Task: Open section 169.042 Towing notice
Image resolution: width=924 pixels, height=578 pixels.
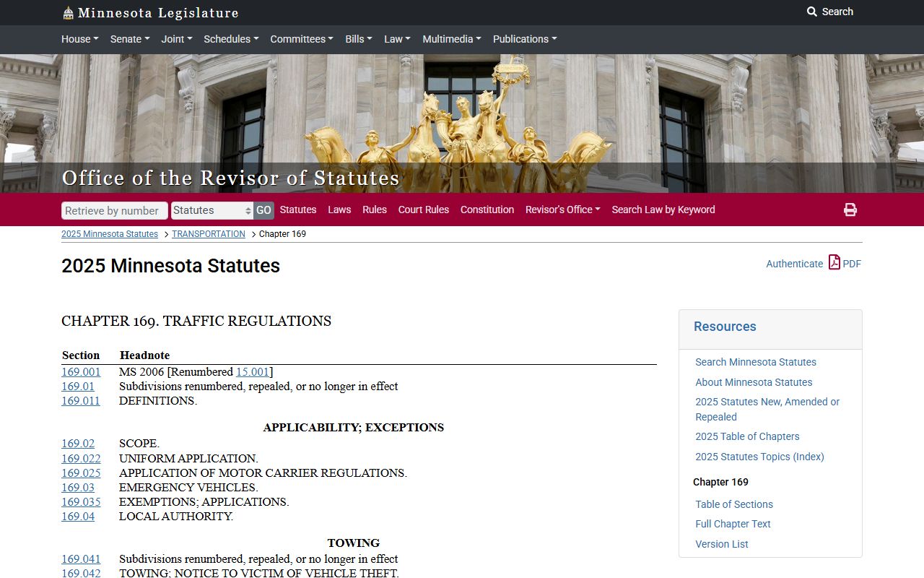Action: tap(81, 573)
